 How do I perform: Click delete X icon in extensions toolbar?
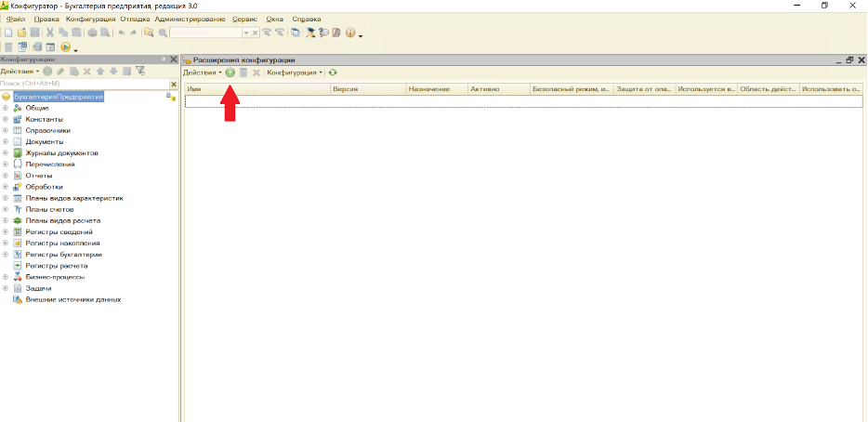(x=256, y=73)
